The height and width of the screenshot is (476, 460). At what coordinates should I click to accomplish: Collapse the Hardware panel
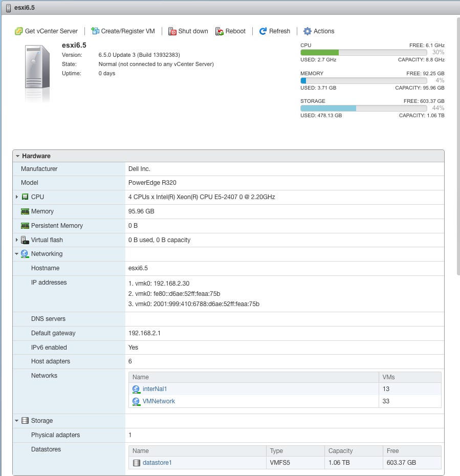[x=17, y=156]
